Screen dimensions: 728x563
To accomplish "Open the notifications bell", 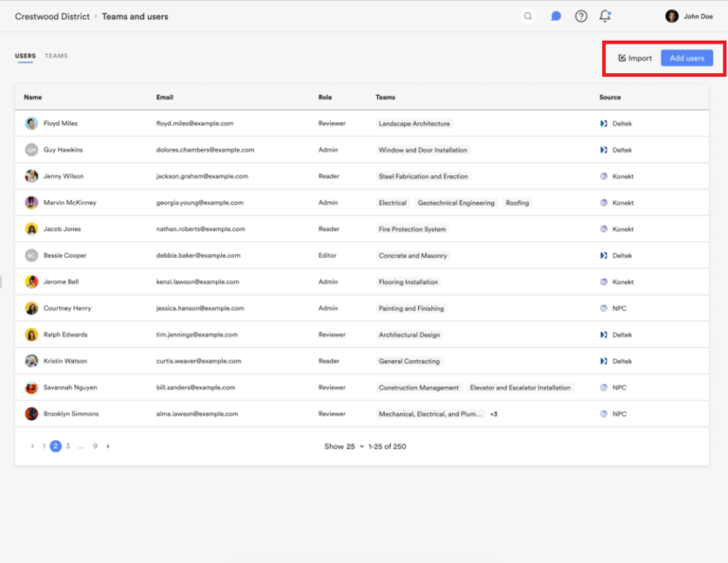I will 605,16.
